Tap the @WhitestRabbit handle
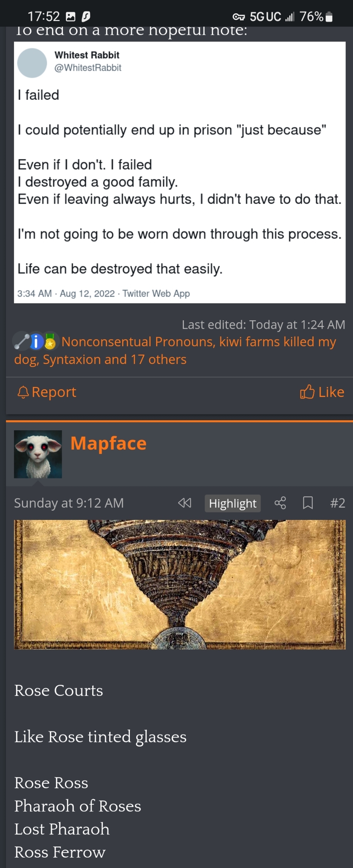The height and width of the screenshot is (868, 353). [x=88, y=68]
